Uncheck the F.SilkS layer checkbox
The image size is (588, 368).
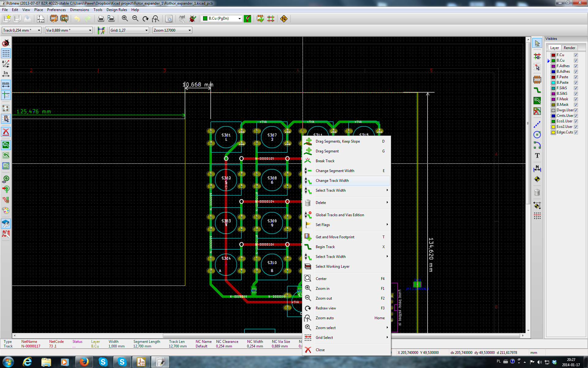pyautogui.click(x=576, y=88)
